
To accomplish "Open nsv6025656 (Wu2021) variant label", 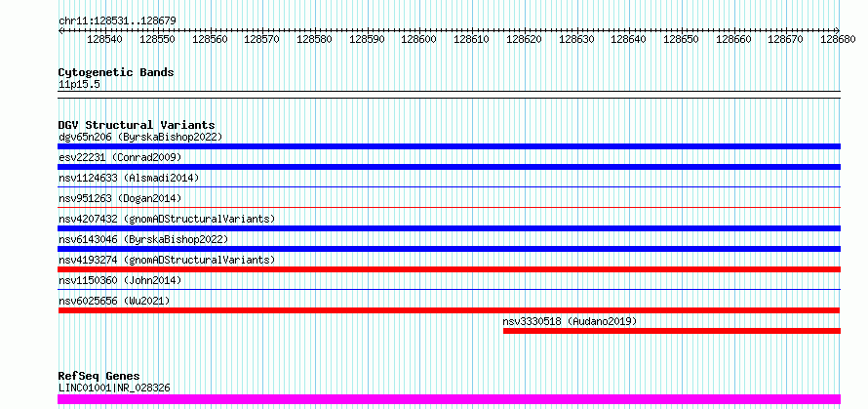I will click(x=114, y=301).
